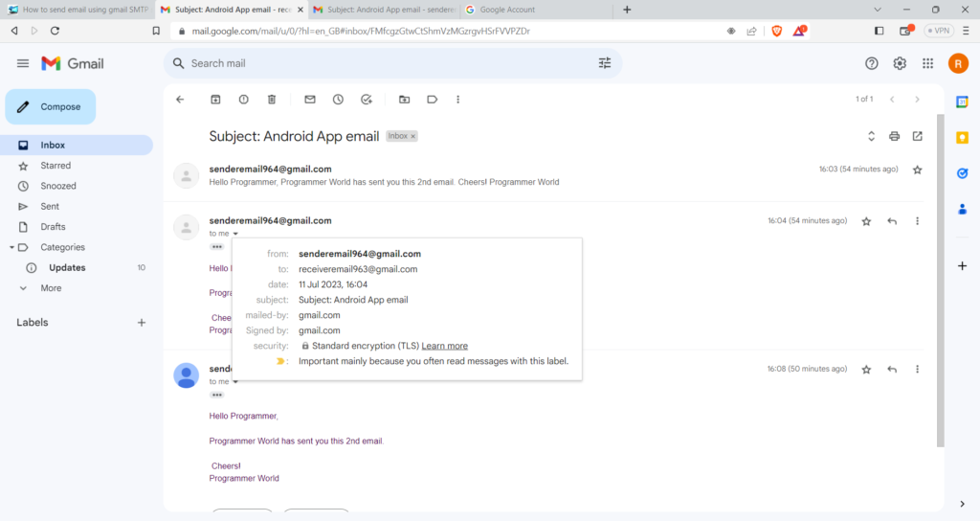The height and width of the screenshot is (521, 980).
Task: Open the Learn more link about encryption
Action: tap(444, 346)
